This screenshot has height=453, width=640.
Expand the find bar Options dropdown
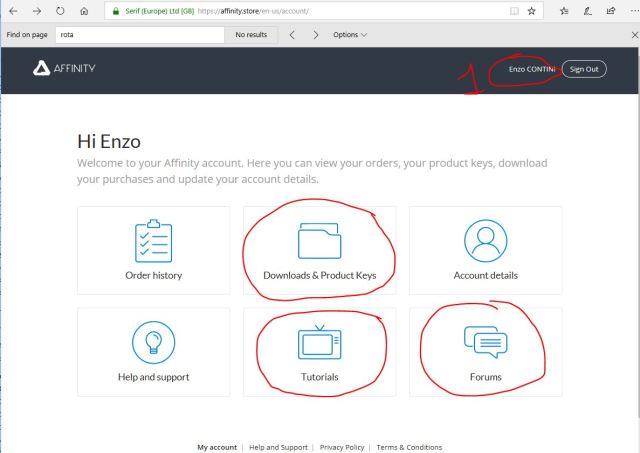[x=349, y=34]
